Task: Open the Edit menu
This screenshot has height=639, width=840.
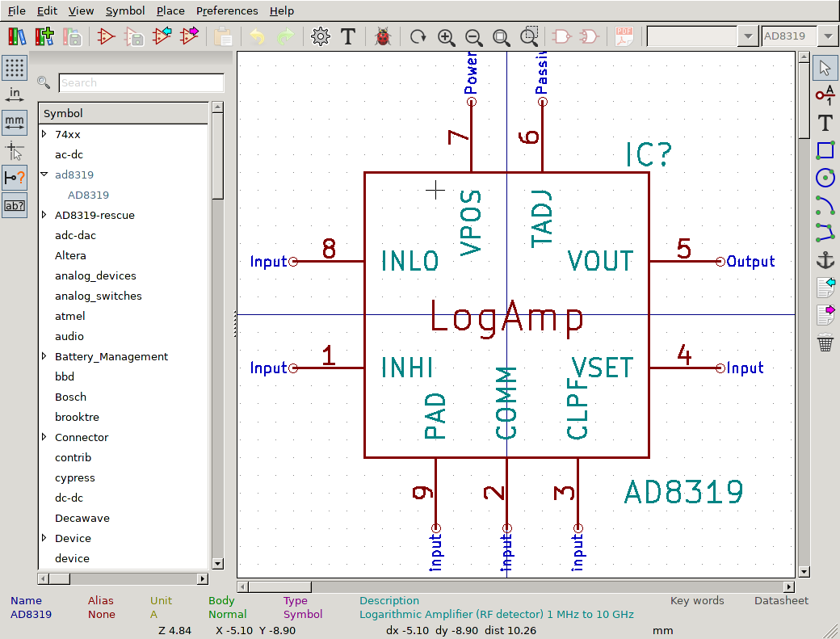Action: pos(47,11)
